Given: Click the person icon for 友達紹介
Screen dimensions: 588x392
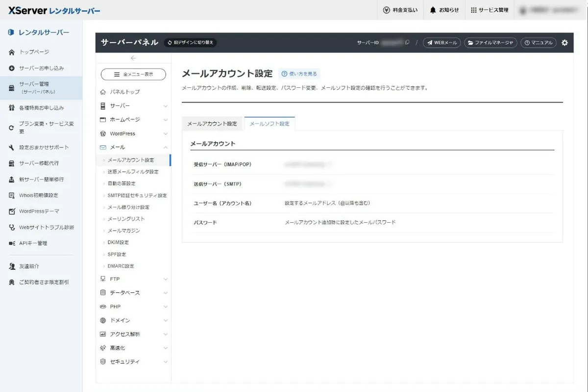Looking at the screenshot, I should point(12,266).
